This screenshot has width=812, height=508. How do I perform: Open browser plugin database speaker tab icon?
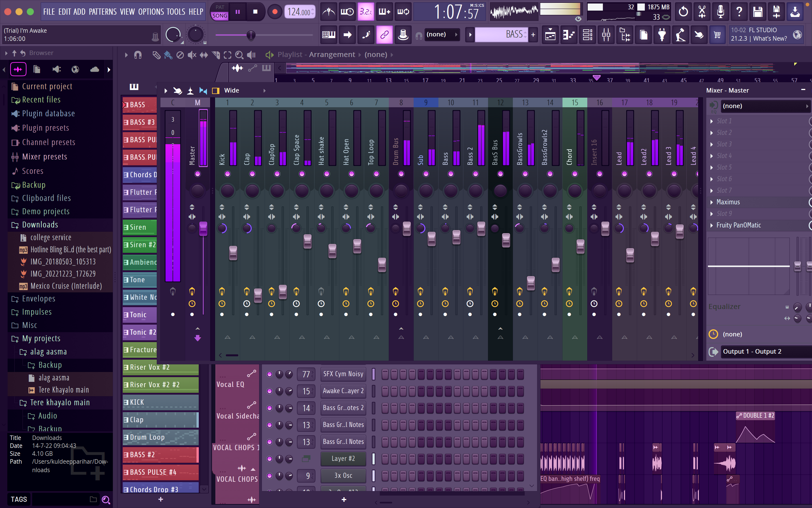56,69
